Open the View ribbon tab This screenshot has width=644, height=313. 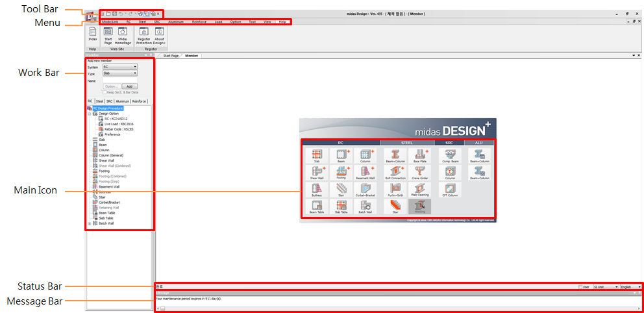click(x=267, y=21)
